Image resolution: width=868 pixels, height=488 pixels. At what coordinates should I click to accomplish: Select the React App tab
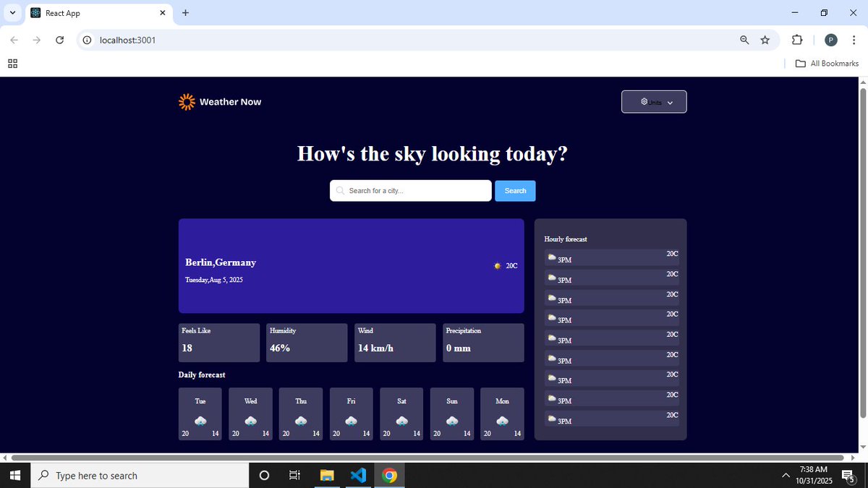pyautogui.click(x=98, y=13)
